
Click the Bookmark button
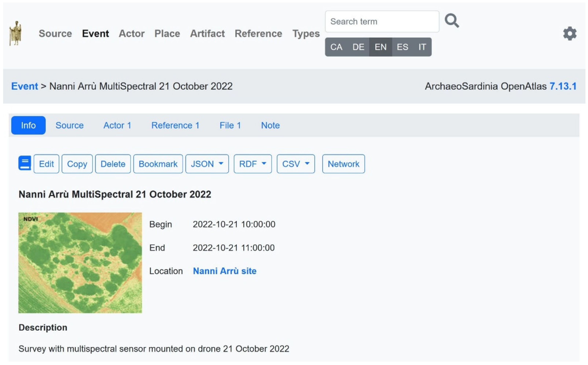(x=158, y=164)
